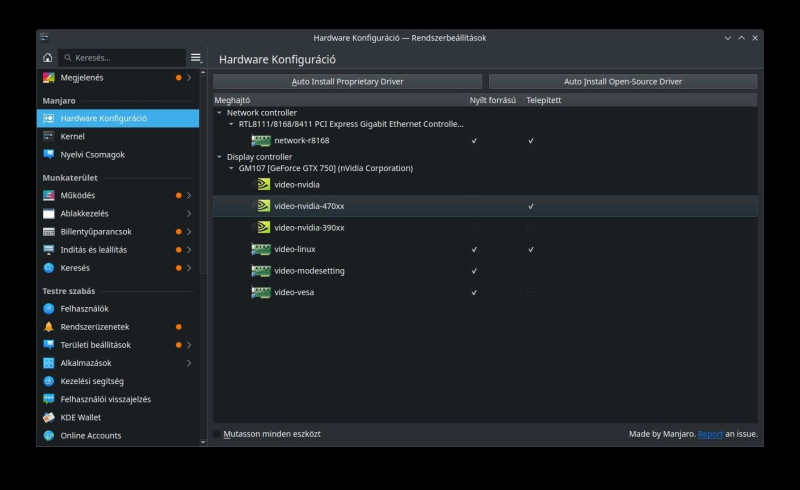Click the Területi beállítások icon

(x=48, y=345)
